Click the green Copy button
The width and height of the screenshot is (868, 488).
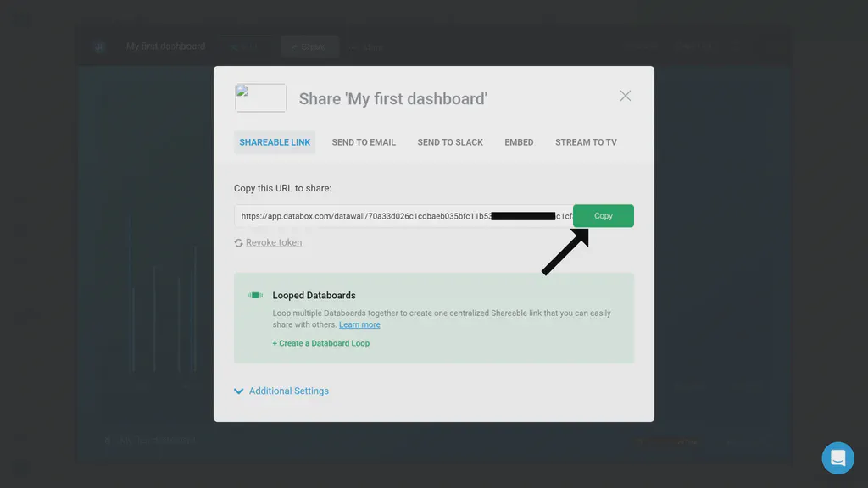[x=603, y=215]
